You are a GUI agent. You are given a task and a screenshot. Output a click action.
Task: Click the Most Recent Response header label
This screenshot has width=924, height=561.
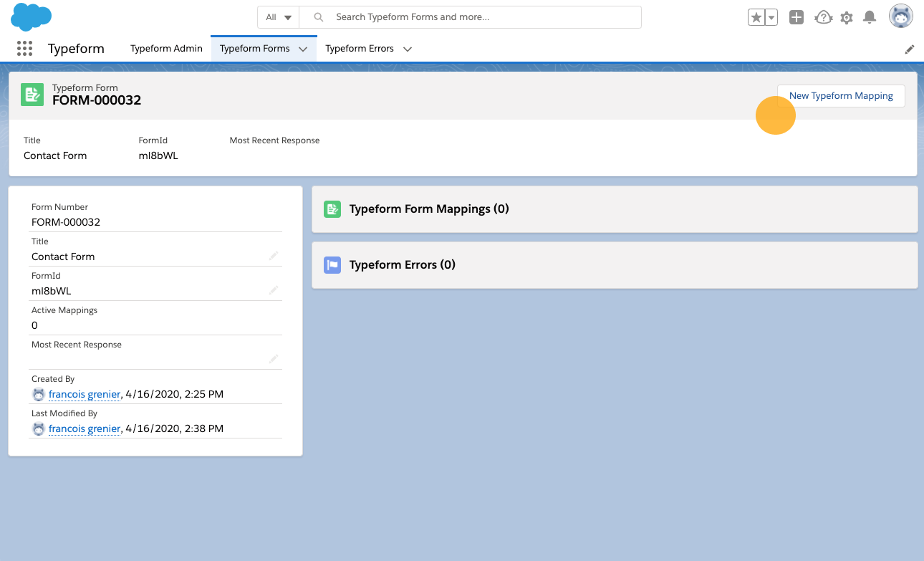click(x=275, y=140)
